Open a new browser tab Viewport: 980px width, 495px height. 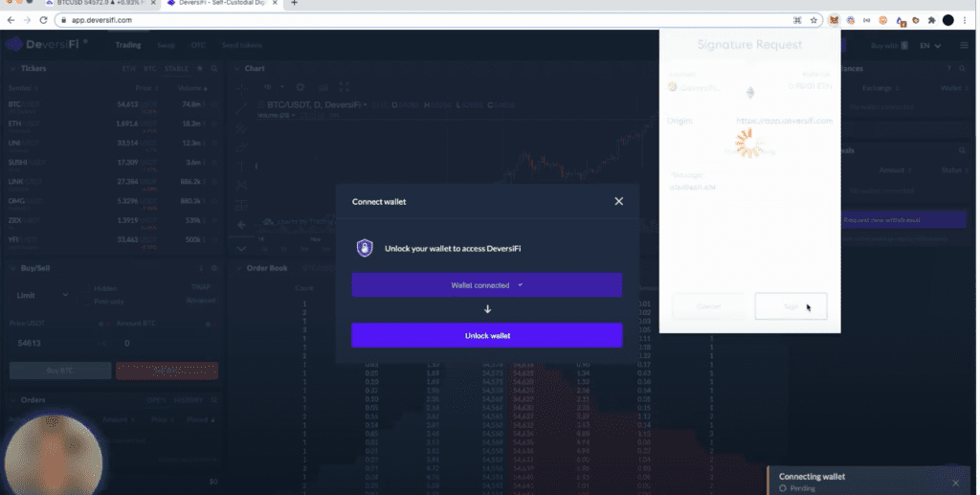[294, 3]
